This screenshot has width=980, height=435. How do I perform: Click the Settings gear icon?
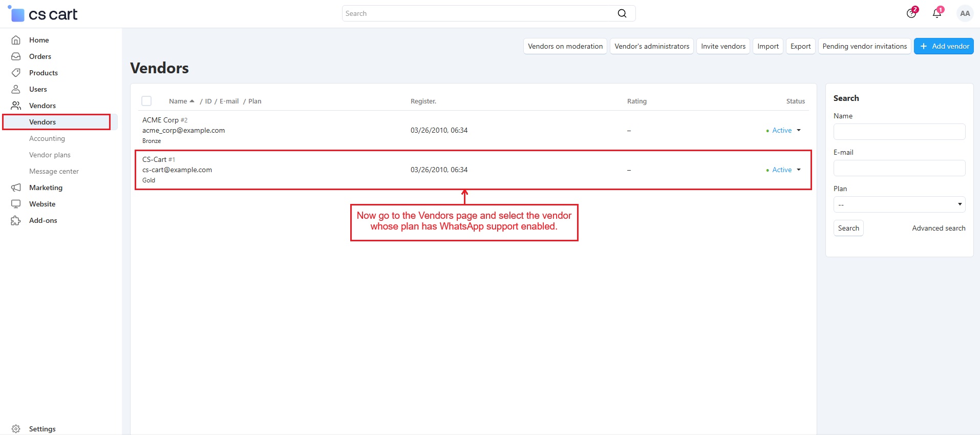16,429
